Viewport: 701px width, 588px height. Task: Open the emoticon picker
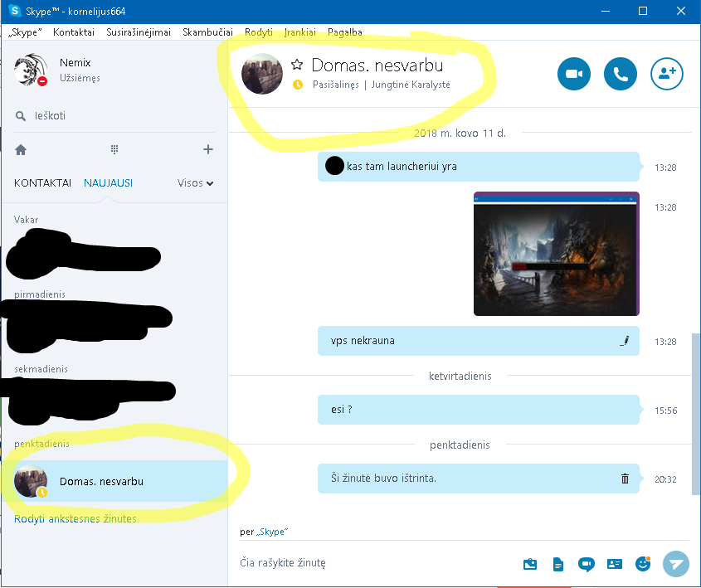pos(642,563)
